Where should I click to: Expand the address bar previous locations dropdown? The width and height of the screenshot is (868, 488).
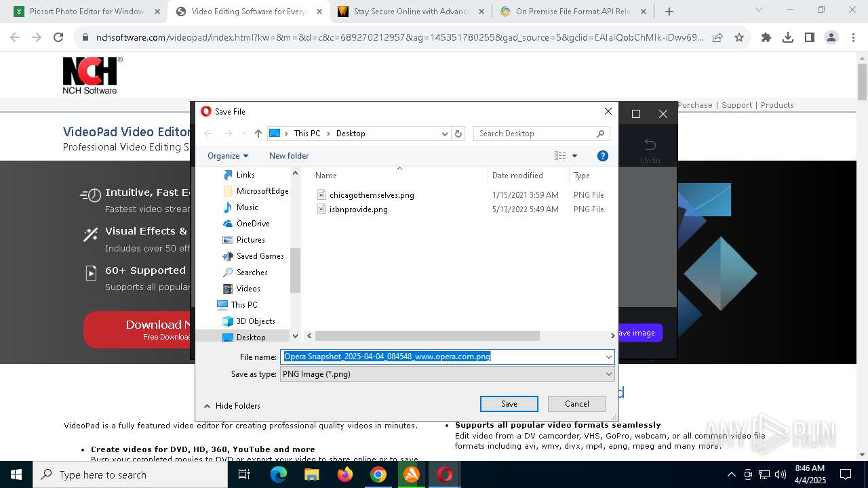[445, 134]
